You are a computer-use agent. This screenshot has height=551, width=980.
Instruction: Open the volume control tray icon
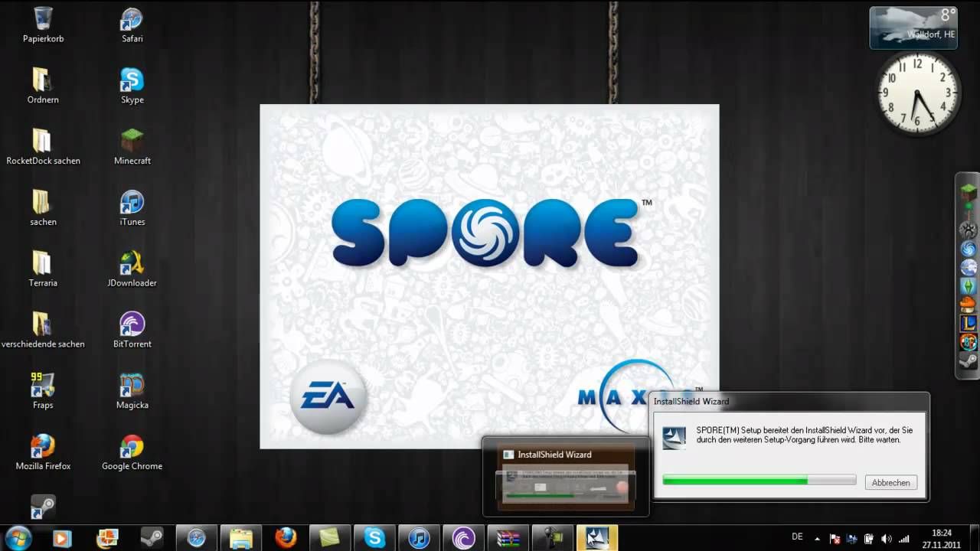click(887, 538)
